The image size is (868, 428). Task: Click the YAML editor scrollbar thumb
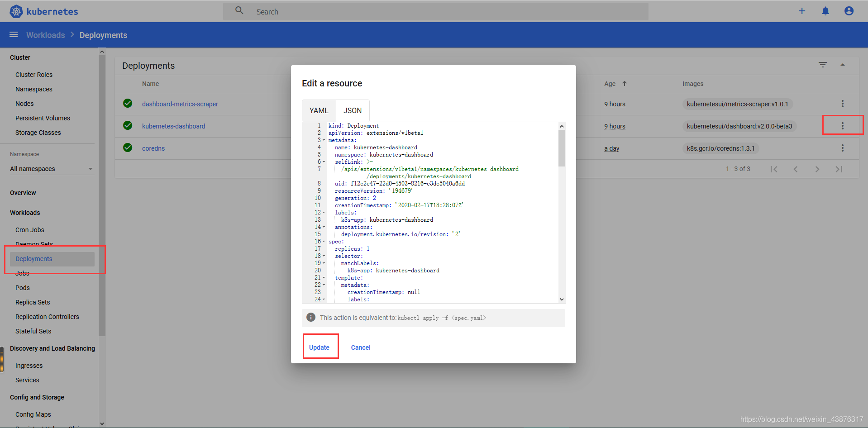tap(562, 148)
